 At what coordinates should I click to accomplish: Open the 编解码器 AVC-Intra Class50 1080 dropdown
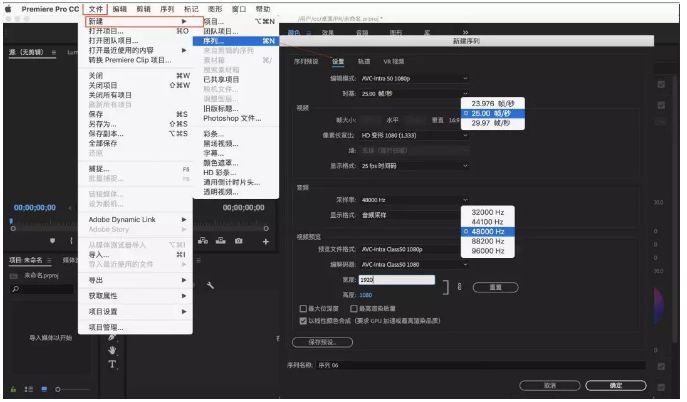[x=414, y=265]
